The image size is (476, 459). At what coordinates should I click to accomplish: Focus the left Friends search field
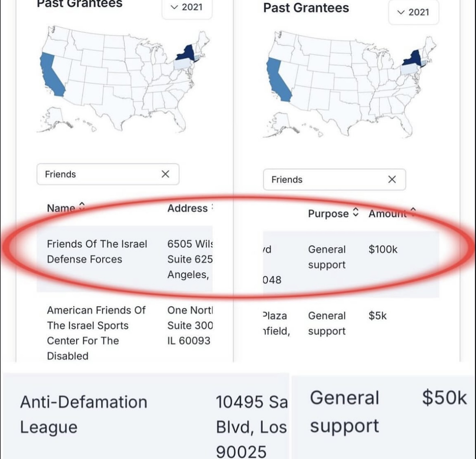102,174
